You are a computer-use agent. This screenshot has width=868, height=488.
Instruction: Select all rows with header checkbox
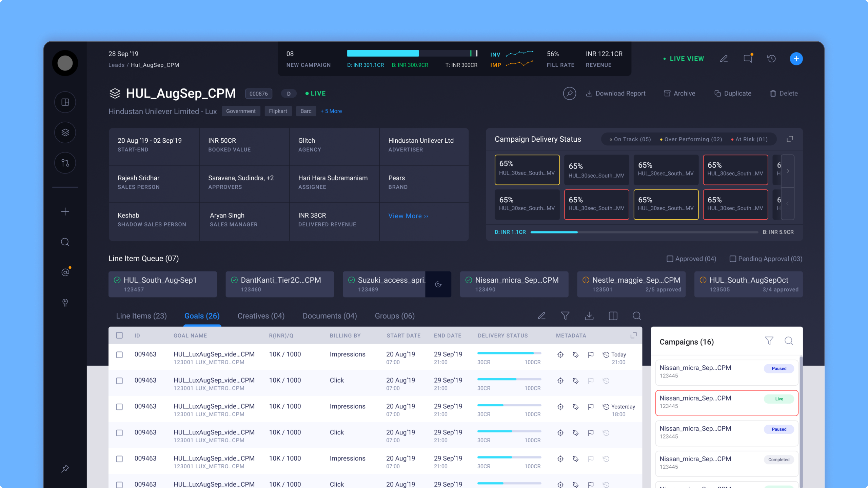(119, 335)
